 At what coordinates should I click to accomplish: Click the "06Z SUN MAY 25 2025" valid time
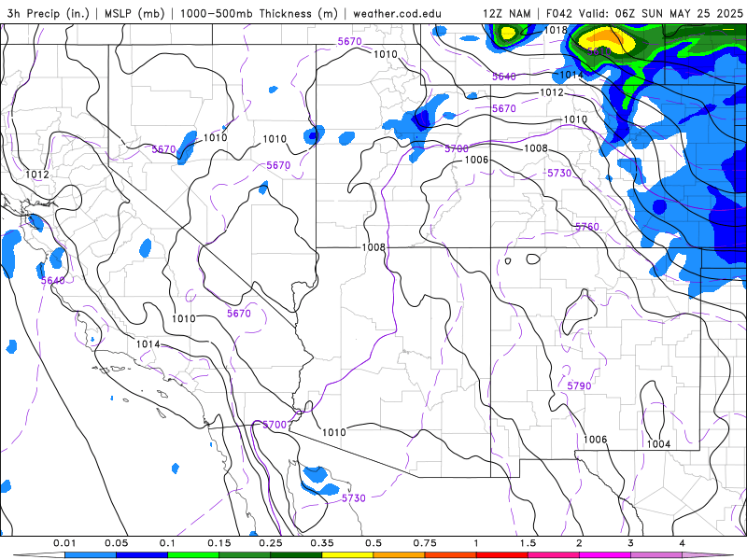(x=679, y=13)
